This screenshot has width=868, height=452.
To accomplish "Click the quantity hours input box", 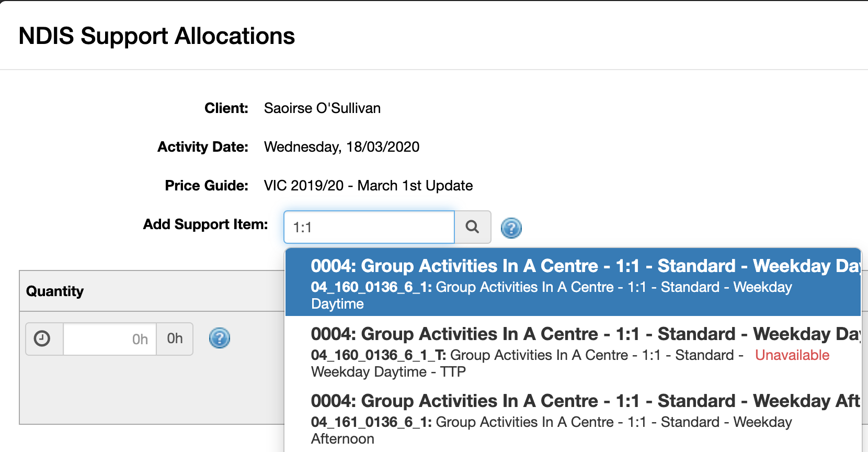I will (110, 339).
